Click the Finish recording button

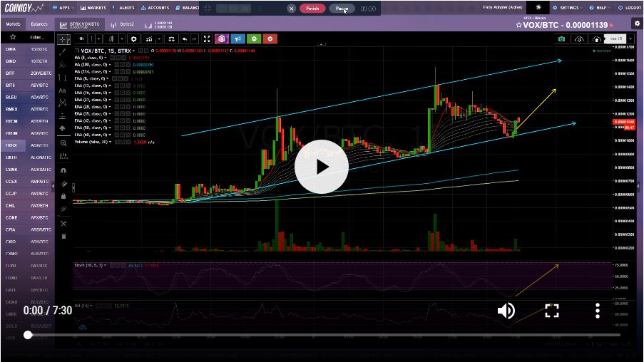[x=312, y=9]
